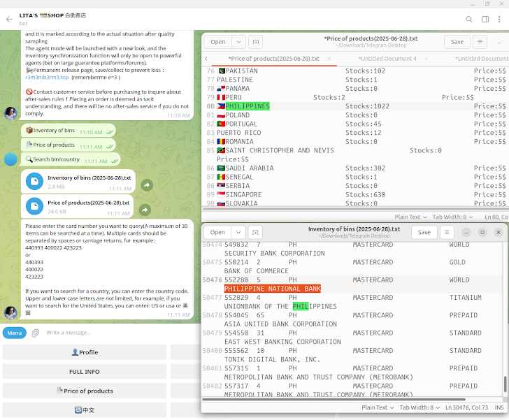
Task: Open the r3m3mb3rm3.top link
Action: point(47,78)
